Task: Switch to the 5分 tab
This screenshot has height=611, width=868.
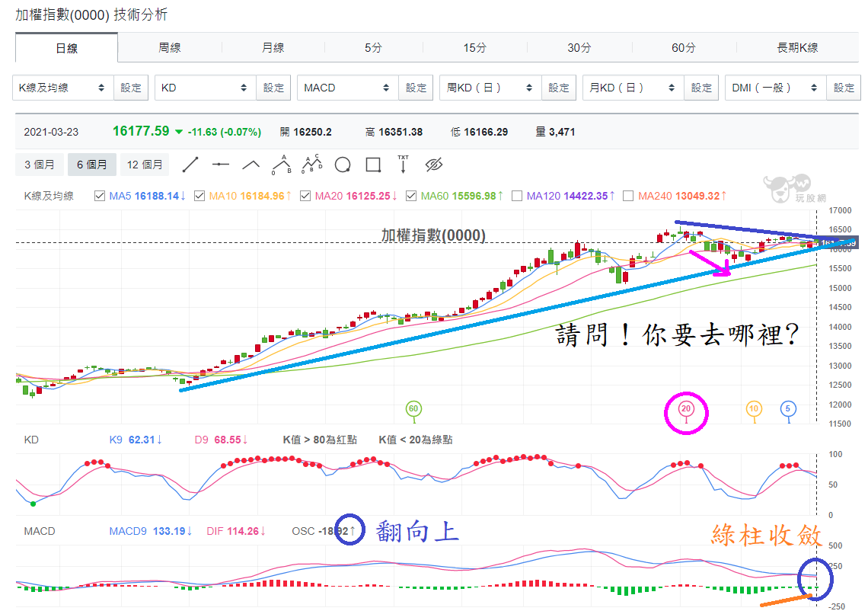Action: click(373, 48)
